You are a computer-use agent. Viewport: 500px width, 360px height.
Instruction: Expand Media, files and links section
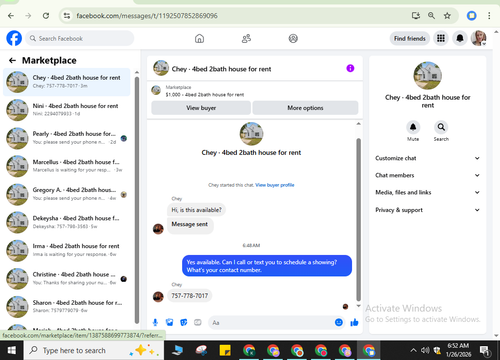(428, 192)
